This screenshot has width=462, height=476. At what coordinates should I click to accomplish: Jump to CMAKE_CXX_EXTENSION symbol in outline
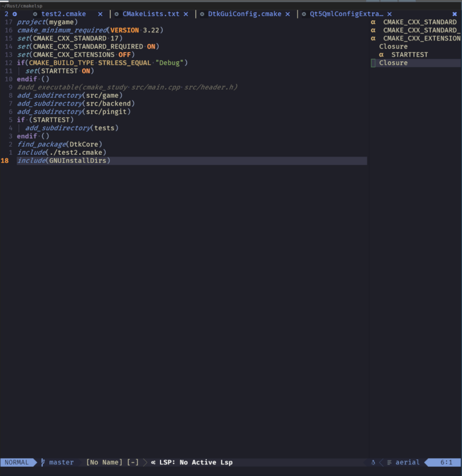click(x=422, y=38)
